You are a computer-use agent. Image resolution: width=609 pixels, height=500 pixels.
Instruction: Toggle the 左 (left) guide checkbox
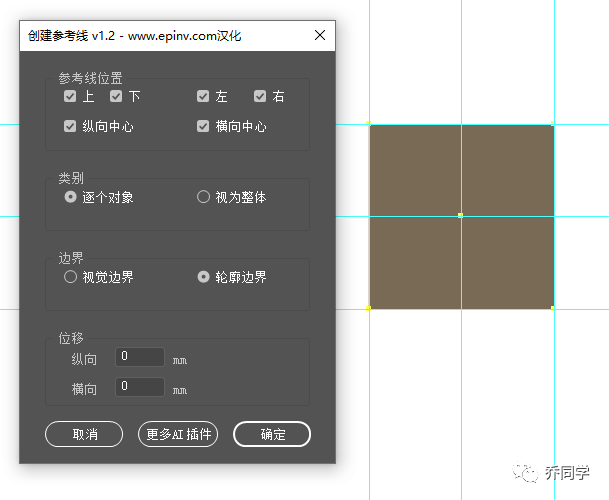pos(203,96)
